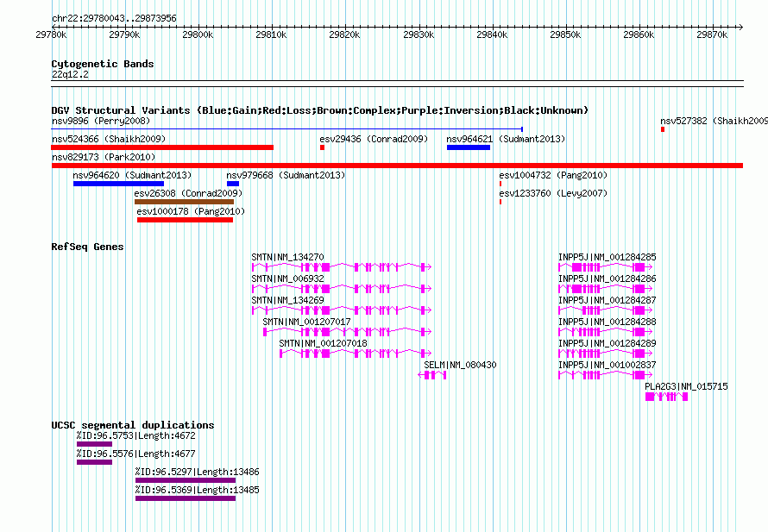Viewport: 768px width, 532px height.
Task: Select the esv1000178 (Pang2010) red bar
Action: click(x=186, y=220)
